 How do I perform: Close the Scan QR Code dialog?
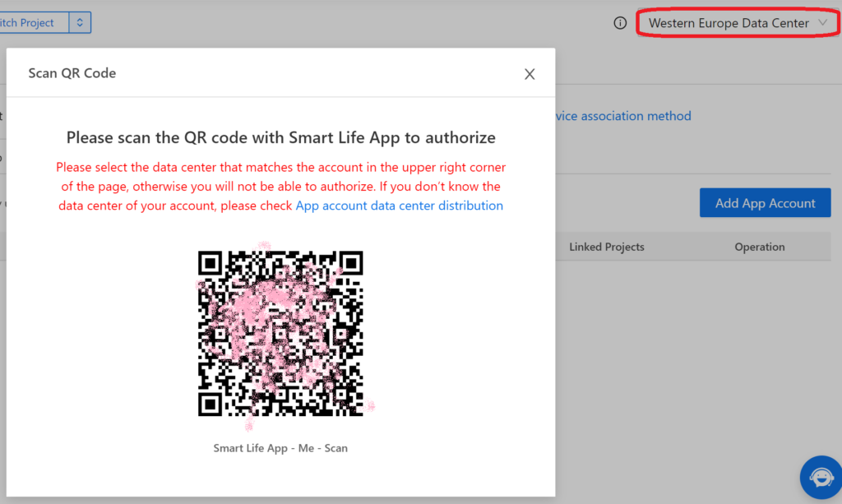click(530, 74)
